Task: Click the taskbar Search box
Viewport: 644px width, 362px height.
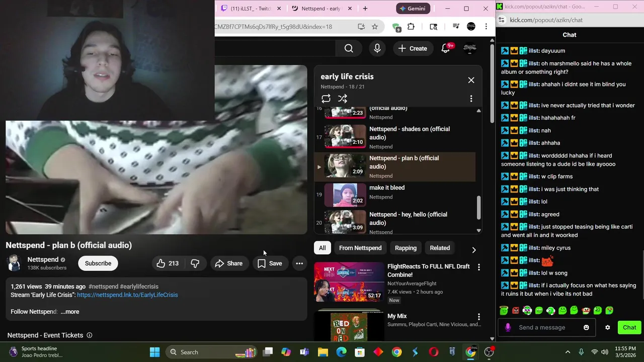Action: point(212,352)
